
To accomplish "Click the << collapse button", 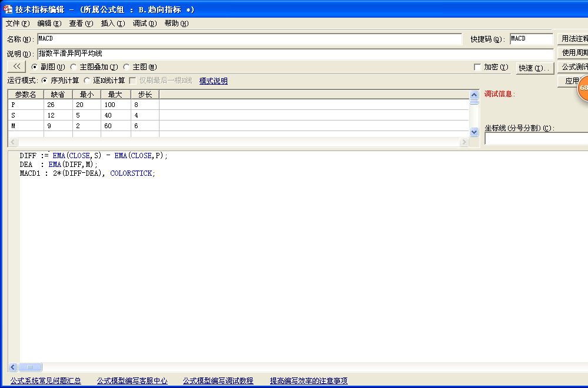I will coord(16,66).
